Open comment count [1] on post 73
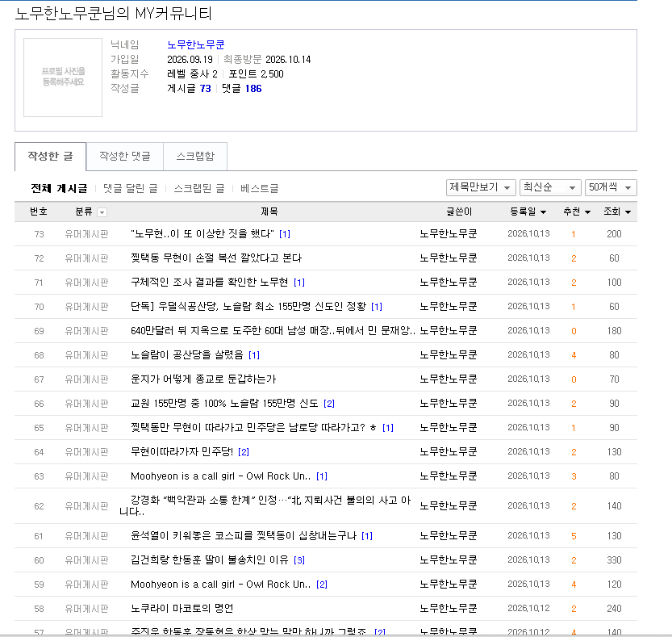The width and height of the screenshot is (672, 637). click(285, 234)
